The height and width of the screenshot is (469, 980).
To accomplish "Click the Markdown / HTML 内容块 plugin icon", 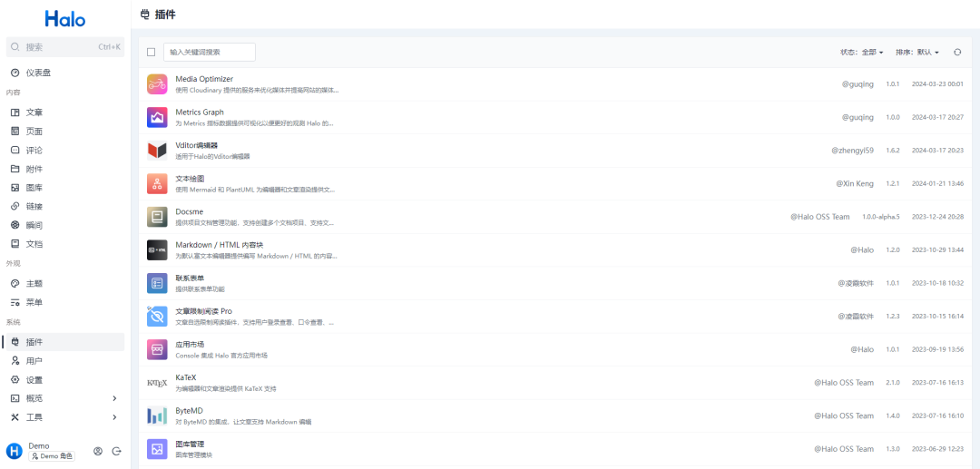I will (x=157, y=249).
